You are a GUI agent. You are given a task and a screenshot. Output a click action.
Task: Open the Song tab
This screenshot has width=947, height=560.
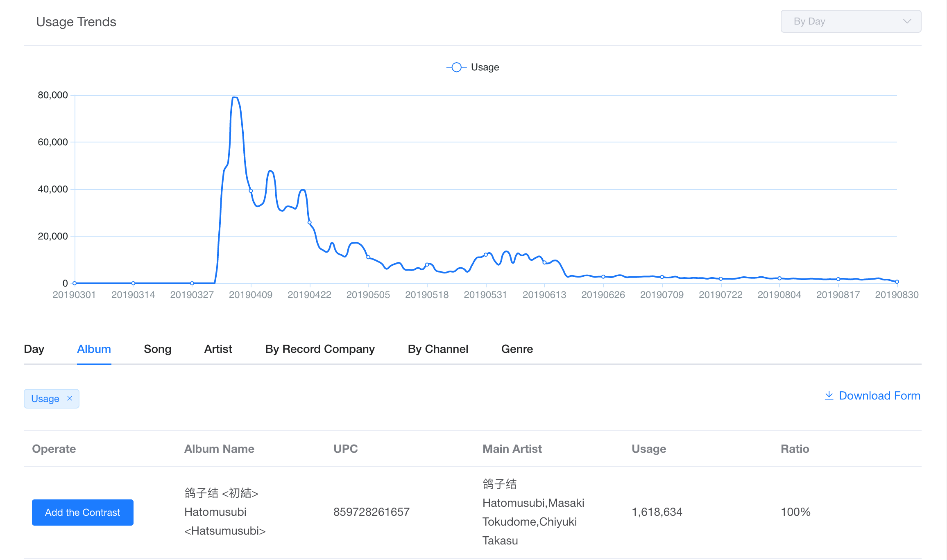(157, 349)
